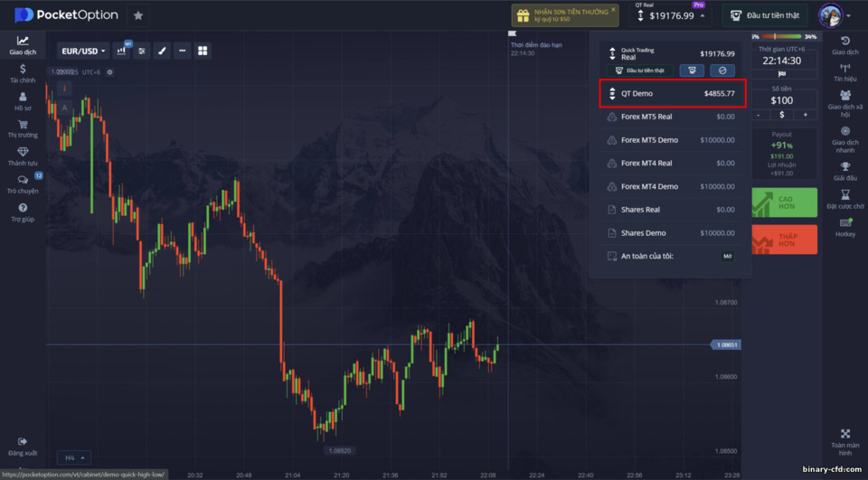Open the Trò chuyện chat section
The width and height of the screenshot is (868, 480).
pos(22,184)
